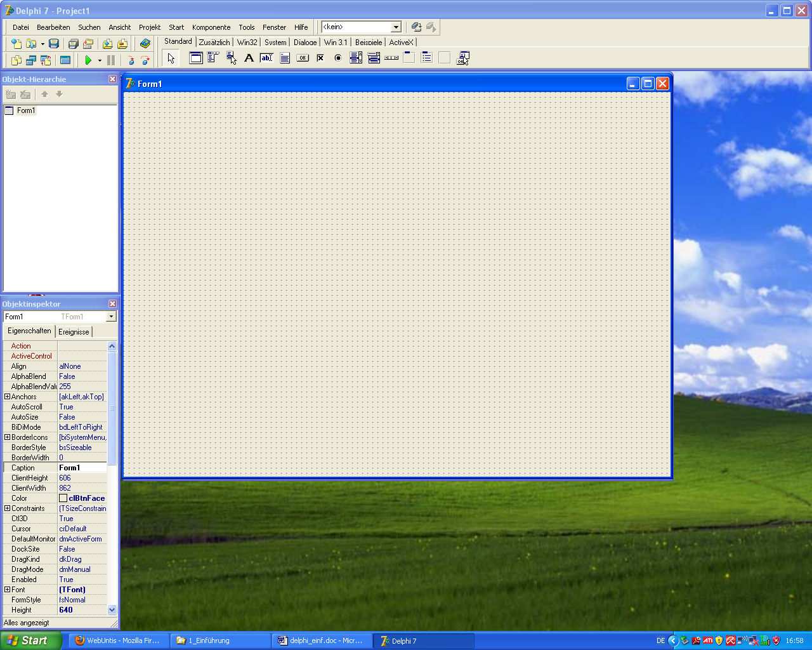This screenshot has width=812, height=650.
Task: Close the Objekt-Hierarchie panel
Action: [112, 79]
